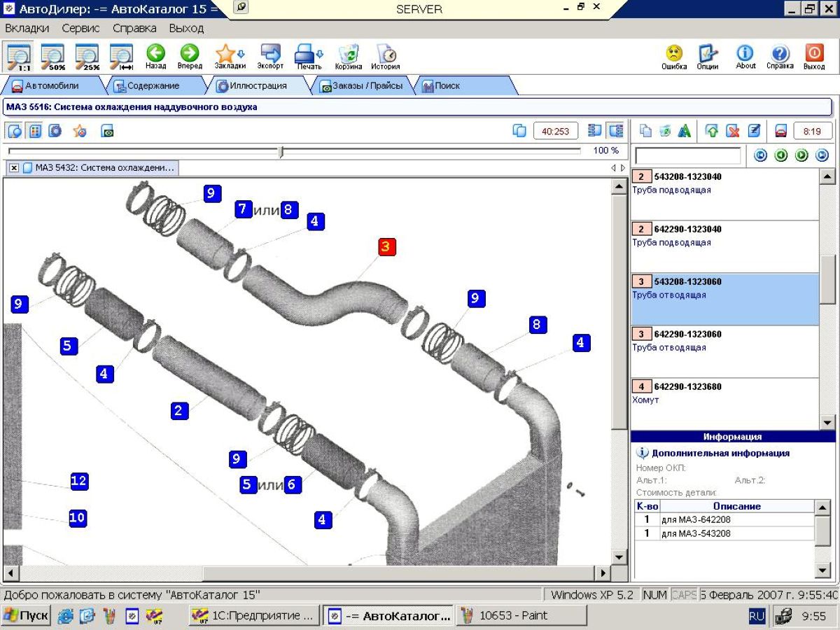Go back with the Назад button

pos(155,56)
